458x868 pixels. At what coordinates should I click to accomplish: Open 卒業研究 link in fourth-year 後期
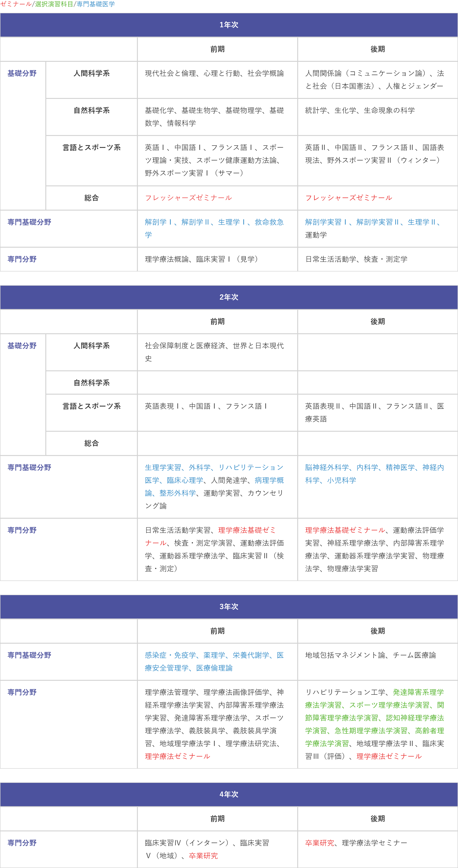tap(319, 843)
